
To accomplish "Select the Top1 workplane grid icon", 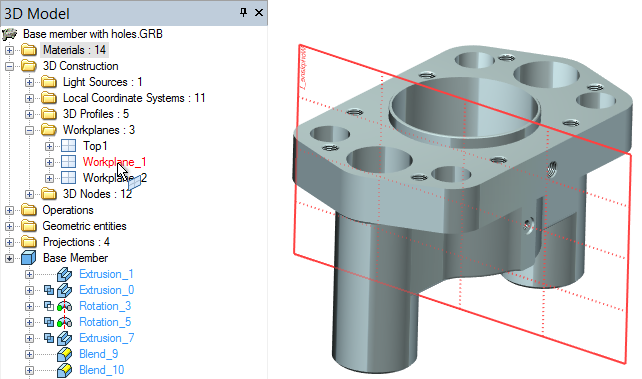I will point(68,146).
